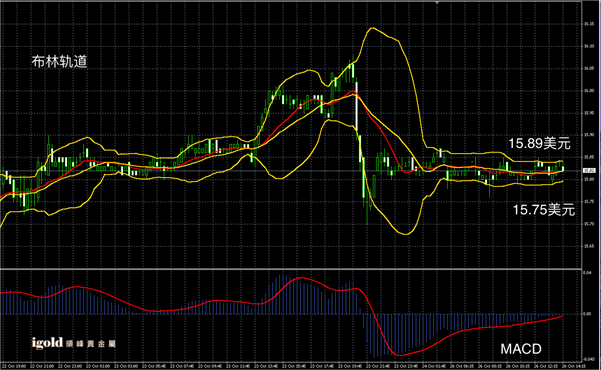
Task: Click the upper Bollinger band peak
Action: (371, 28)
